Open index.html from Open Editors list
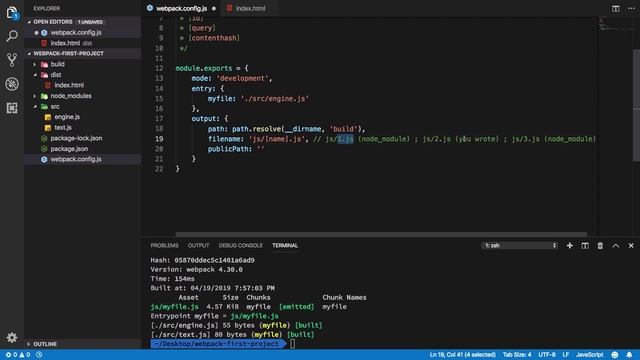Viewport: 640px width, 360px height. click(x=83, y=43)
